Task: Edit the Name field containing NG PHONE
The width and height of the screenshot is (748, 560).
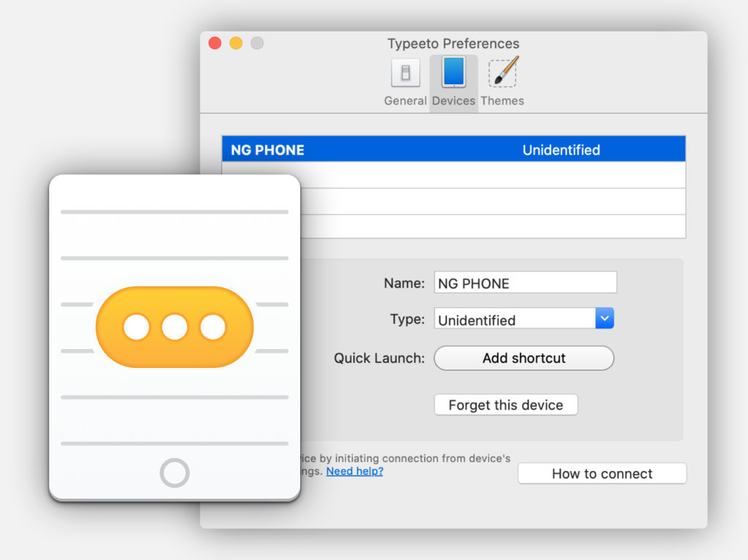Action: tap(525, 283)
